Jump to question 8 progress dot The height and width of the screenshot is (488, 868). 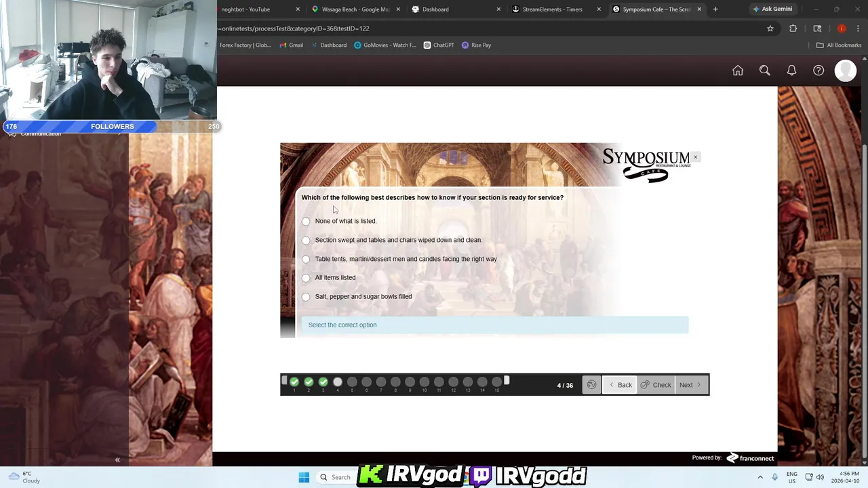pyautogui.click(x=395, y=382)
